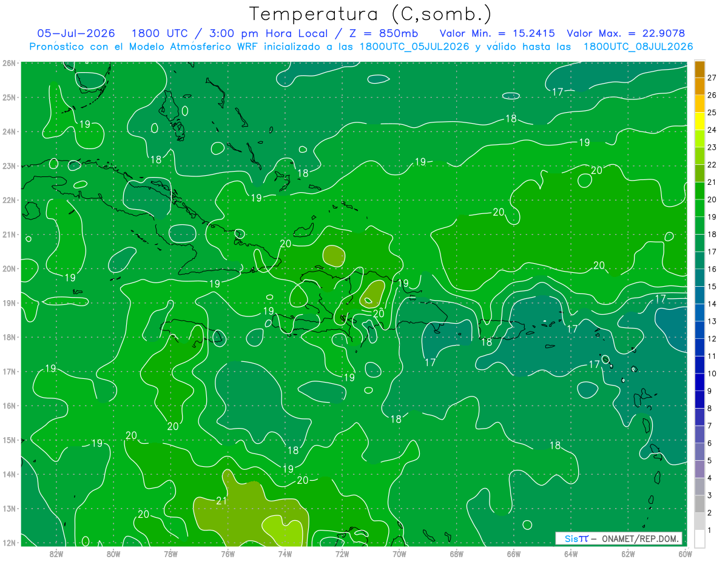The width and height of the screenshot is (728, 562).
Task: Click the '60W' longitude axis label
Action: [x=685, y=554]
